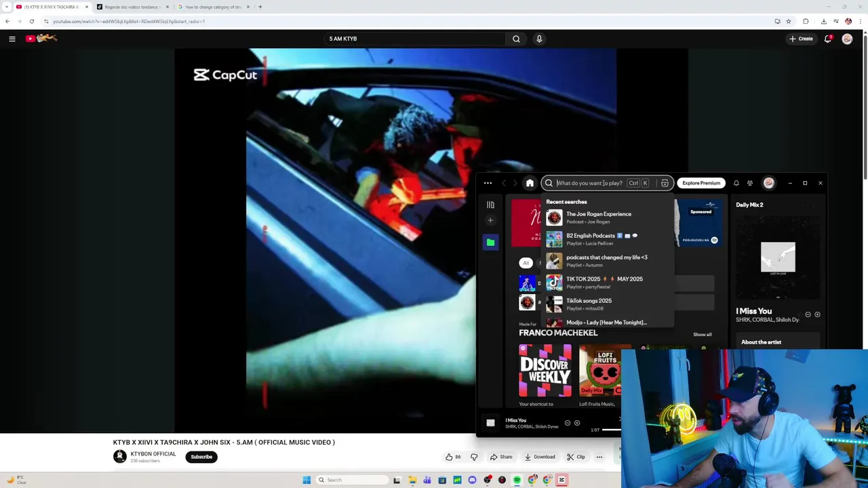Select B2 English Podcasts recent search
The height and width of the screenshot is (488, 868).
(x=608, y=239)
